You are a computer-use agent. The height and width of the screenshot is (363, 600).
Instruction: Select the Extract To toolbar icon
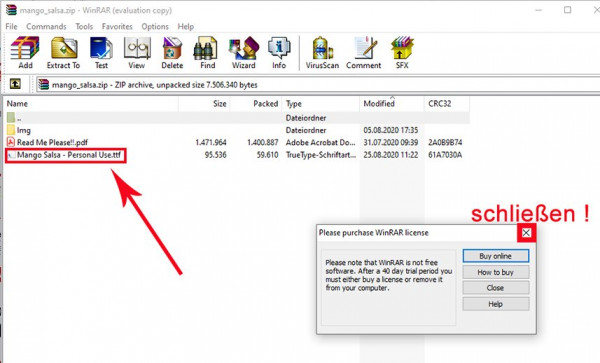[x=64, y=52]
